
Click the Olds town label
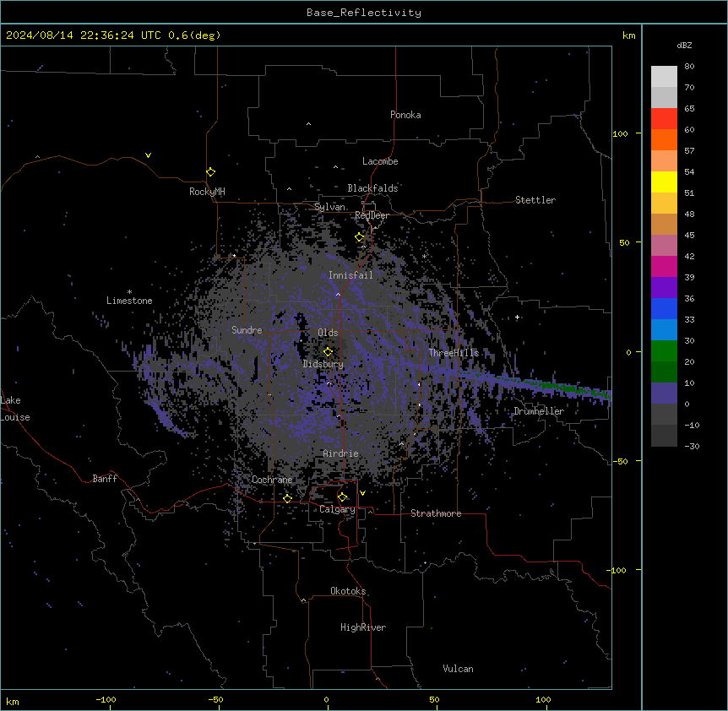click(x=328, y=333)
